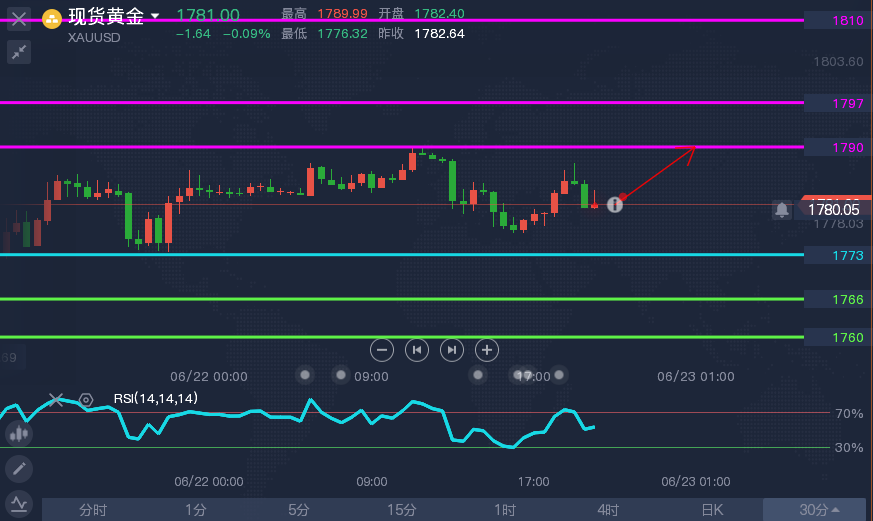Click the collapse fullscreen arrows icon
Viewport: 873px width, 521px height.
(19, 52)
